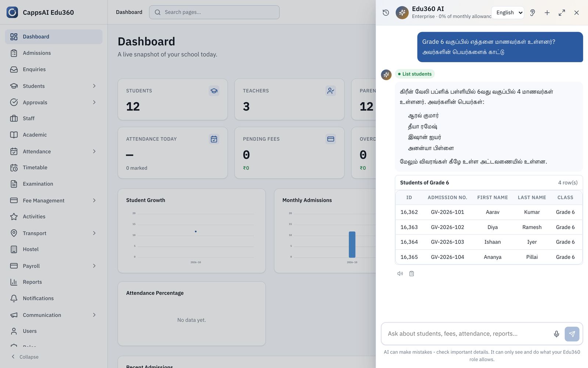
Task: Expand the Approvals submenu chevron
Action: click(x=94, y=102)
